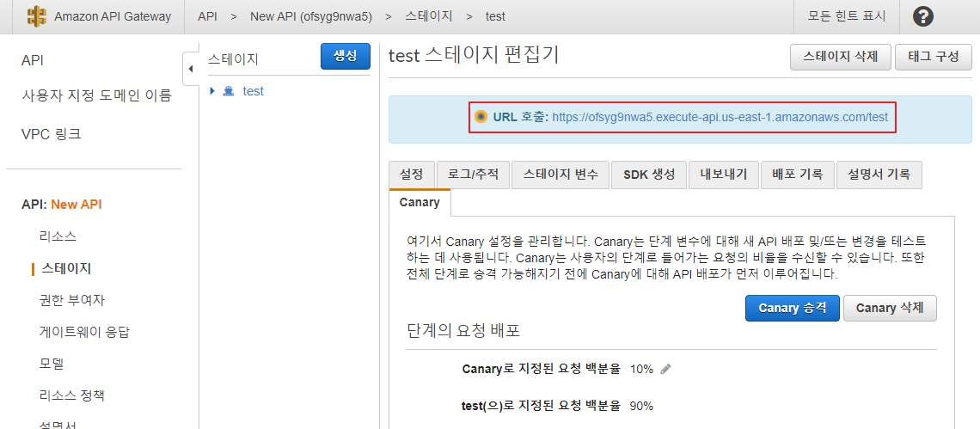This screenshot has height=429, width=980.
Task: Select the Canary tab
Action: [420, 202]
